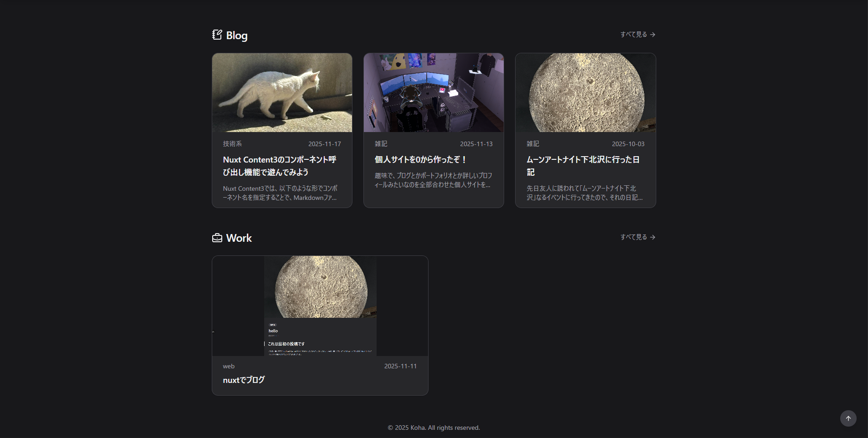Image resolution: width=868 pixels, height=438 pixels.
Task: Open the Nuxt Content3 blog article
Action: (x=281, y=166)
